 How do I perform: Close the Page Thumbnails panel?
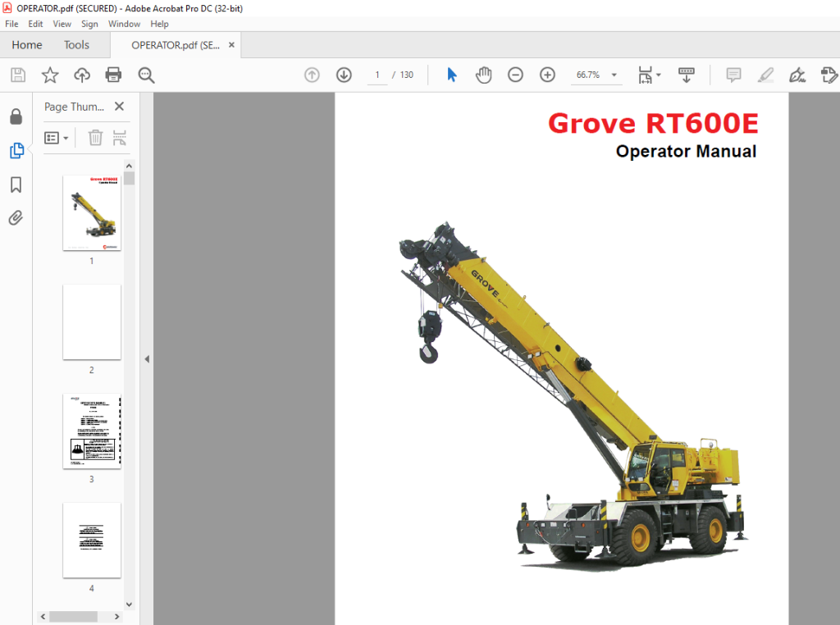pos(120,107)
